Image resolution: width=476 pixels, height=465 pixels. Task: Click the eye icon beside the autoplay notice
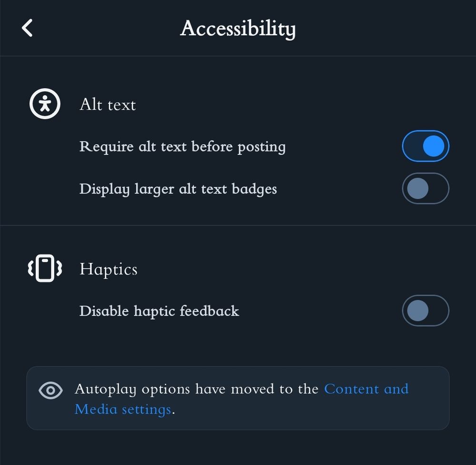point(50,389)
